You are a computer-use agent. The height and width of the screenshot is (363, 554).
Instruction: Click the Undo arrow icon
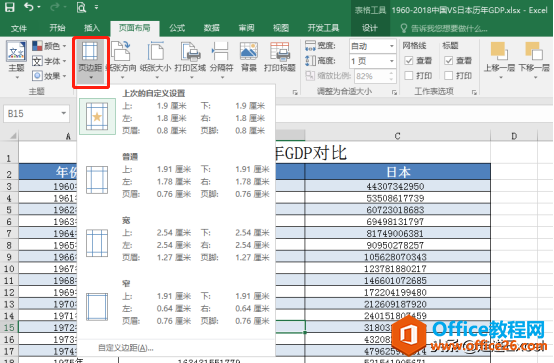point(29,7)
